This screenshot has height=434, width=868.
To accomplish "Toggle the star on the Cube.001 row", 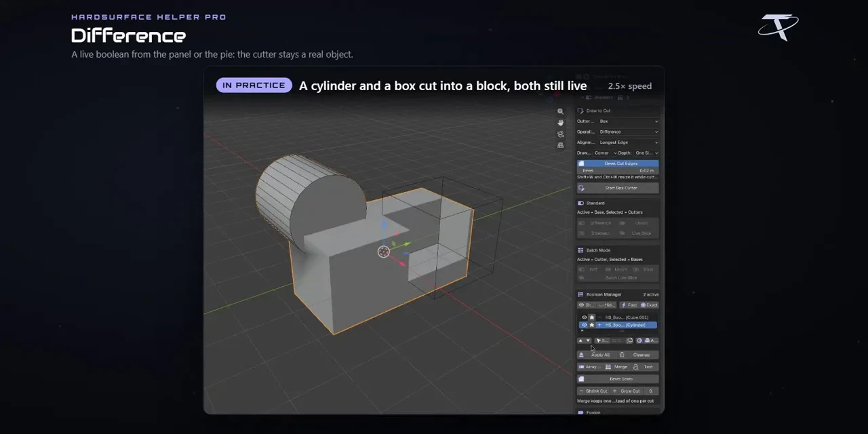I will [x=591, y=317].
